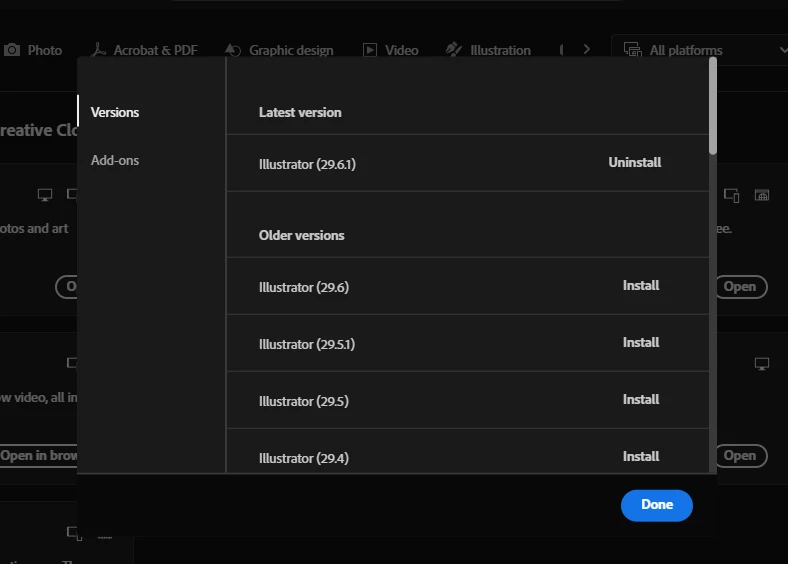Click the Graphic design icon
788x564 pixels.
(x=233, y=50)
